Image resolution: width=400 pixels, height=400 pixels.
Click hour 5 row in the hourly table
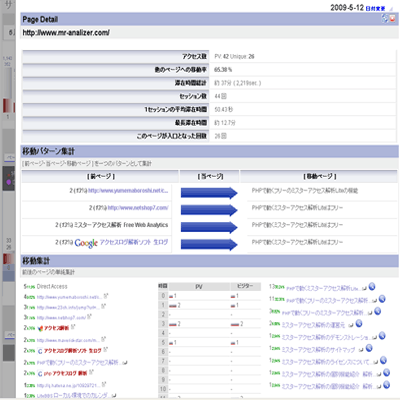pos(209,342)
